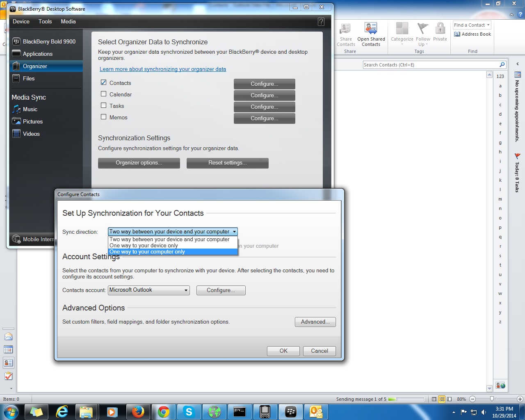Click the zoom in plus button

(520, 399)
